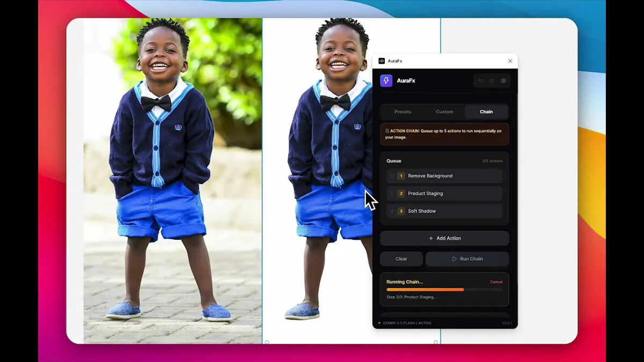The width and height of the screenshot is (644, 362).
Task: Click the "GEMINI 2.5 FLASH / ACTIVE" status
Action: click(x=406, y=323)
